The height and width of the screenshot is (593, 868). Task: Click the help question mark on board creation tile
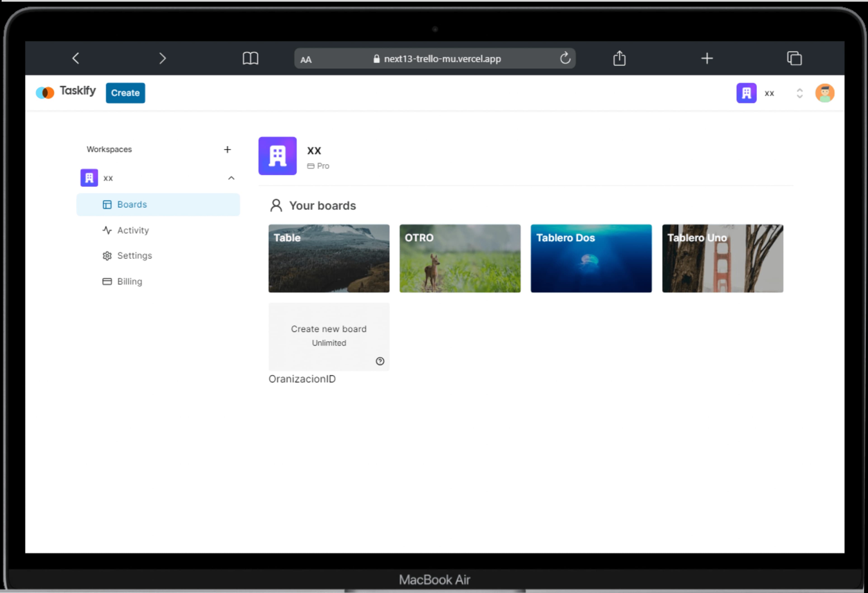tap(380, 361)
